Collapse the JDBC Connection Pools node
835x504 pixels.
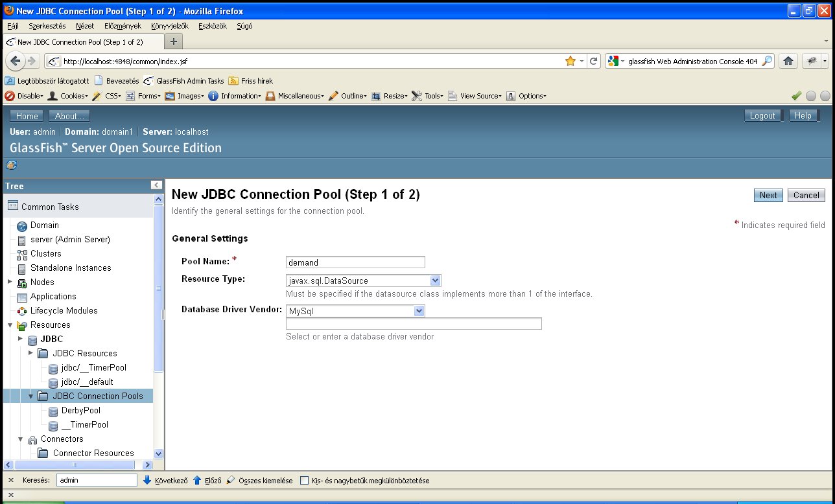click(x=30, y=396)
